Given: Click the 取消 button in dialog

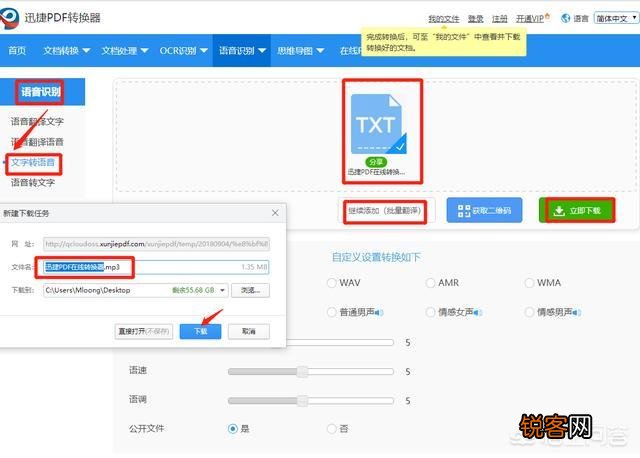Looking at the screenshot, I should click(x=249, y=331).
